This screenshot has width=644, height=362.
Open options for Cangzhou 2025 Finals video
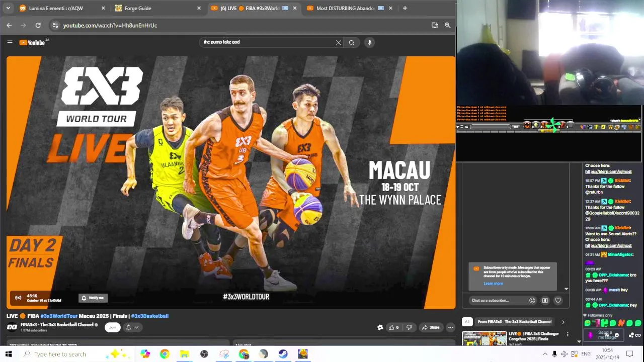click(x=568, y=334)
